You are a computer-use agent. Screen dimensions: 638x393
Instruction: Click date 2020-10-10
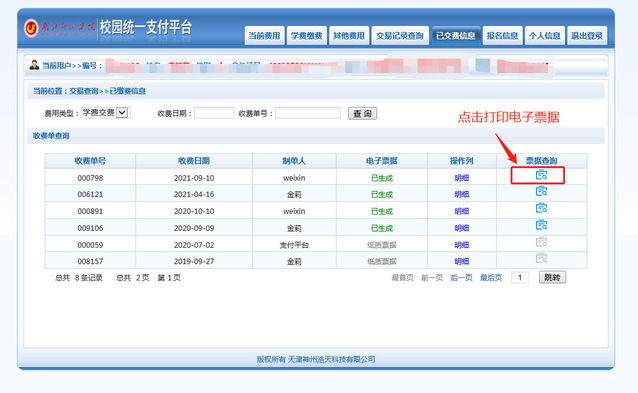click(194, 211)
